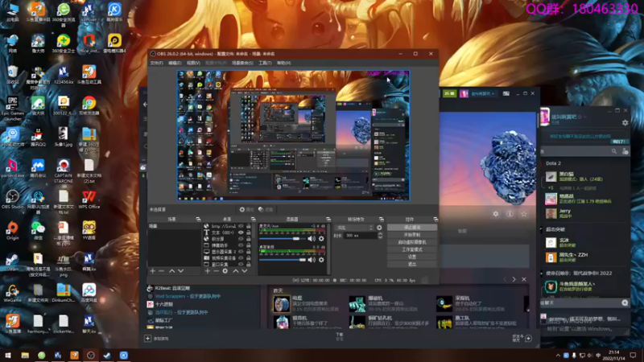Adjust 300 ms duration stepper arrows
The image size is (644, 362).
pos(380,236)
